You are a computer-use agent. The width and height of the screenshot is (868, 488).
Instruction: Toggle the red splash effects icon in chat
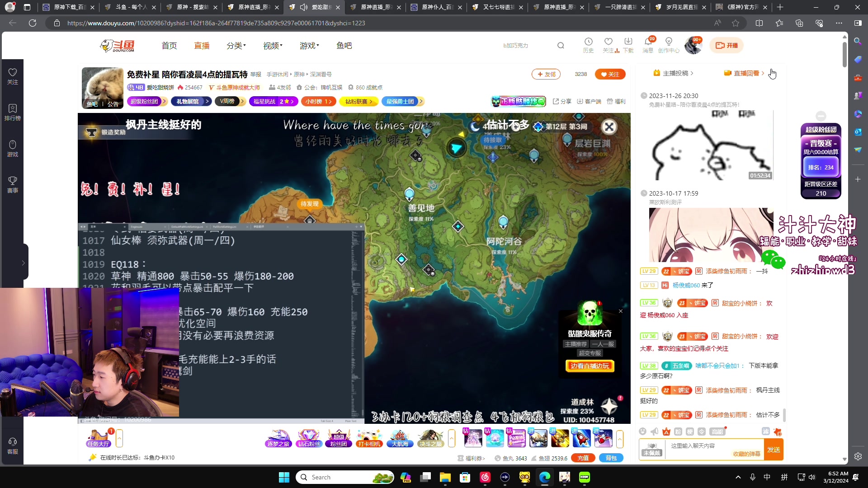(778, 432)
